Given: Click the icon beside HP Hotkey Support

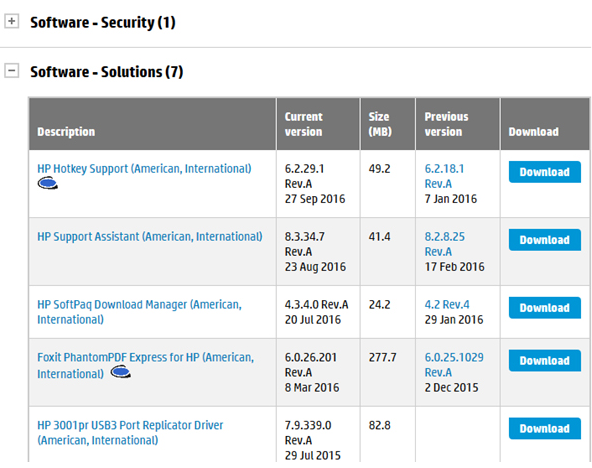Looking at the screenshot, I should click(x=48, y=184).
